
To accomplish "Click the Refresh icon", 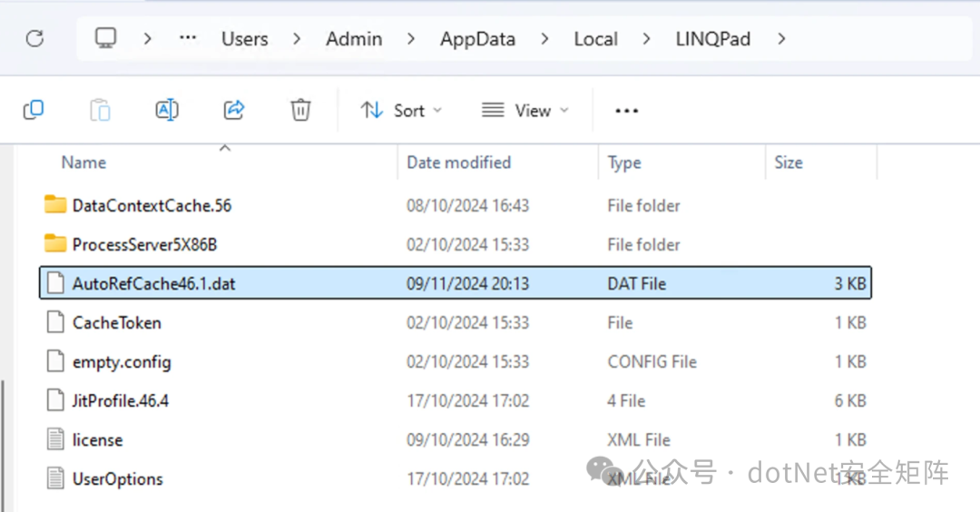I will click(34, 39).
